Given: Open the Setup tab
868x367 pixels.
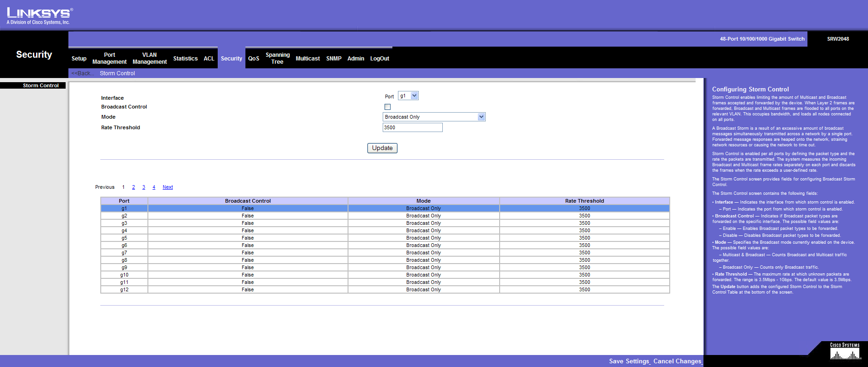Looking at the screenshot, I should [79, 59].
